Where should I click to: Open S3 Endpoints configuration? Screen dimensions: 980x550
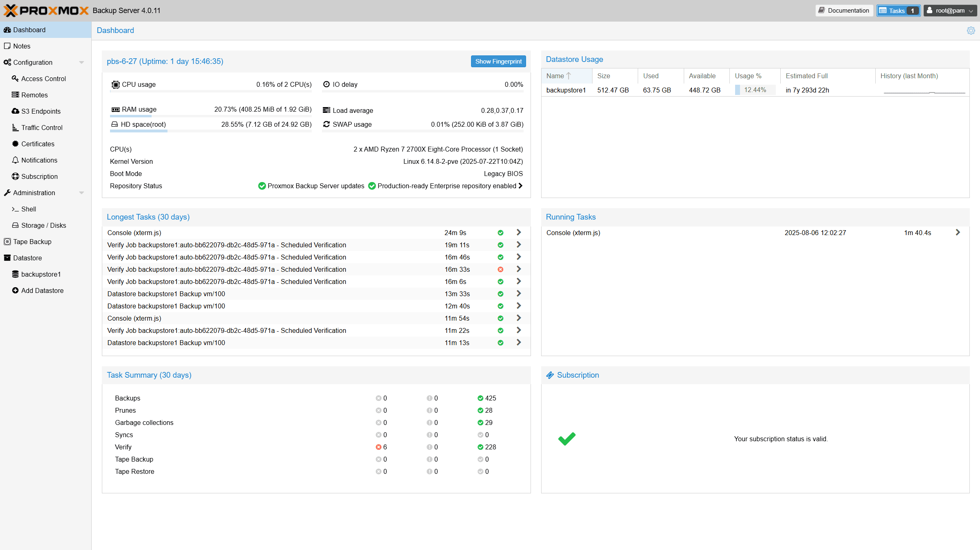[40, 111]
